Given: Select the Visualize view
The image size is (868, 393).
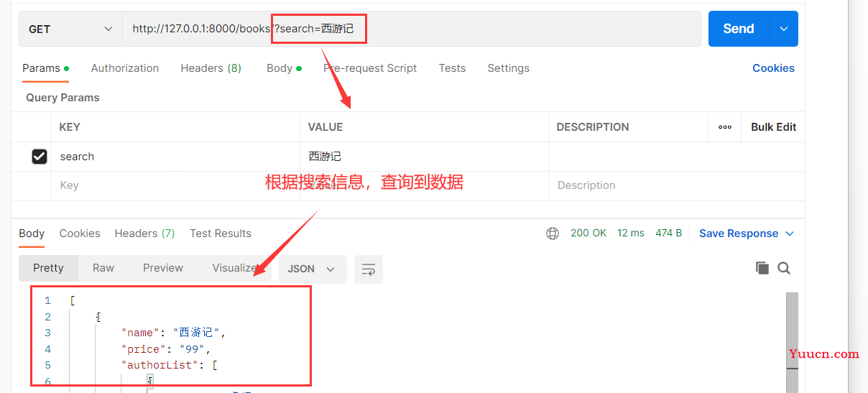Looking at the screenshot, I should pos(236,268).
